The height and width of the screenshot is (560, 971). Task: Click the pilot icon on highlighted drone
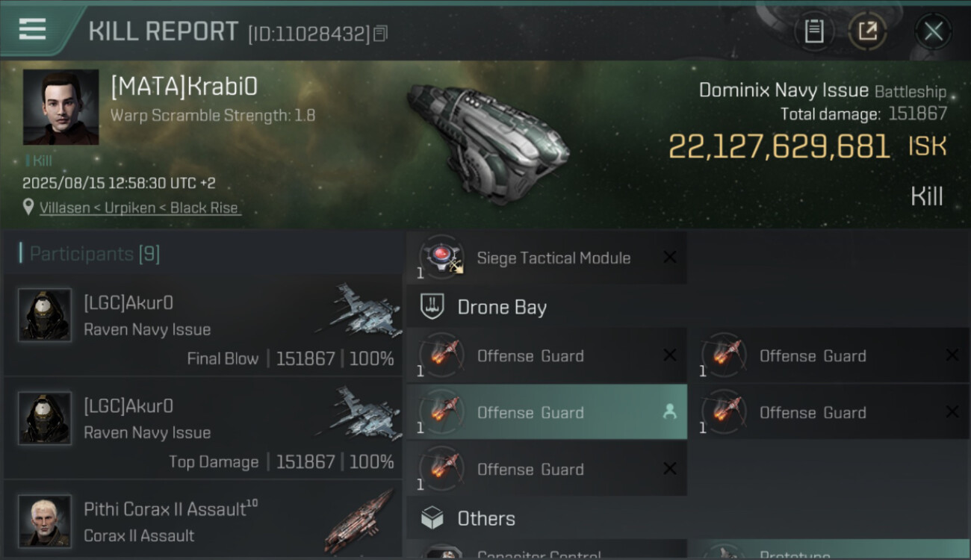coord(670,412)
